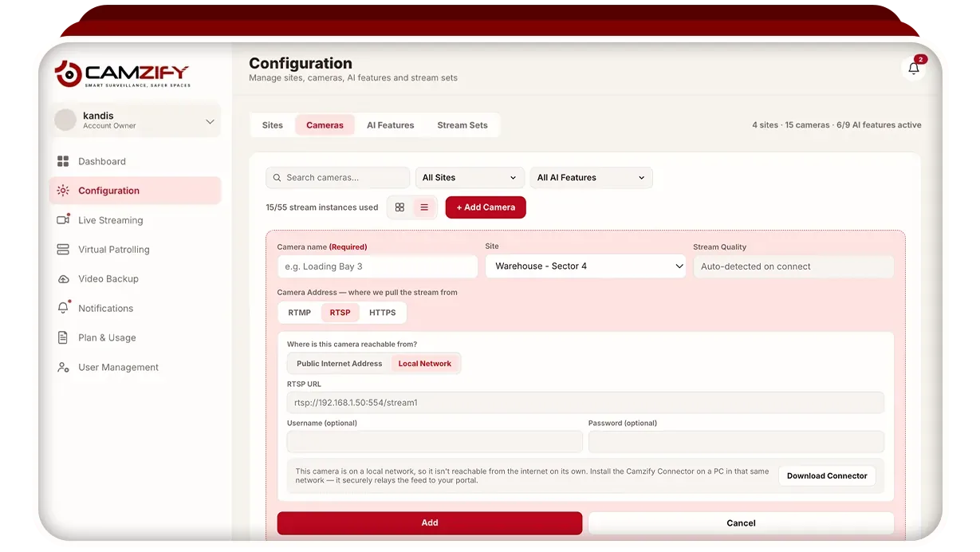The height and width of the screenshot is (552, 980).
Task: Click the sidebar Notifications bell icon
Action: (x=63, y=308)
